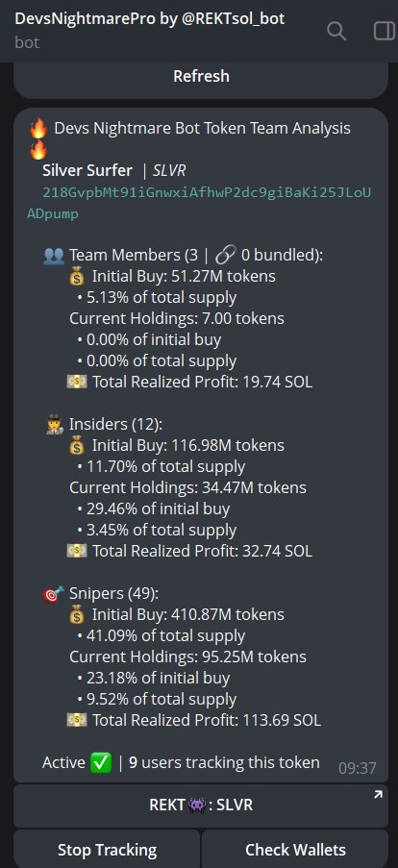Viewport: 398px width, 868px height.
Task: Click the Insiders detective emoji icon
Action: pos(54,425)
